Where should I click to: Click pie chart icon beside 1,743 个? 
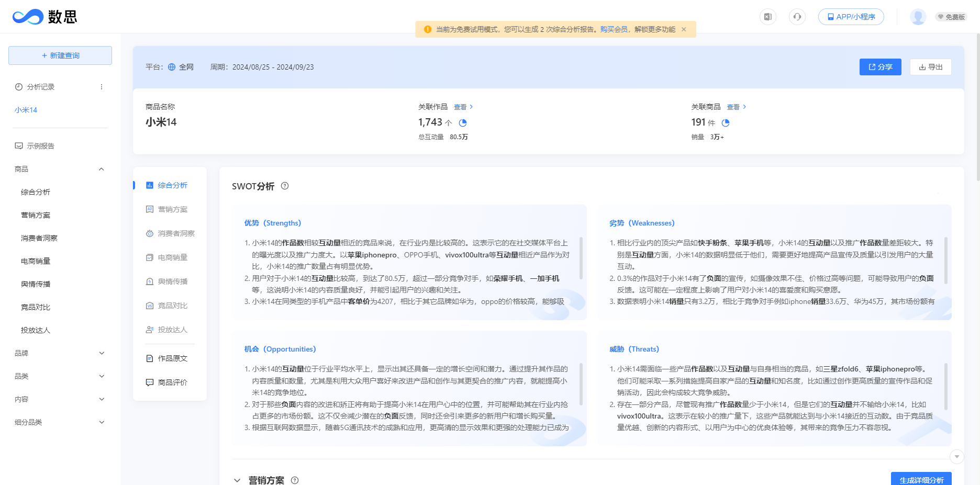click(x=463, y=123)
